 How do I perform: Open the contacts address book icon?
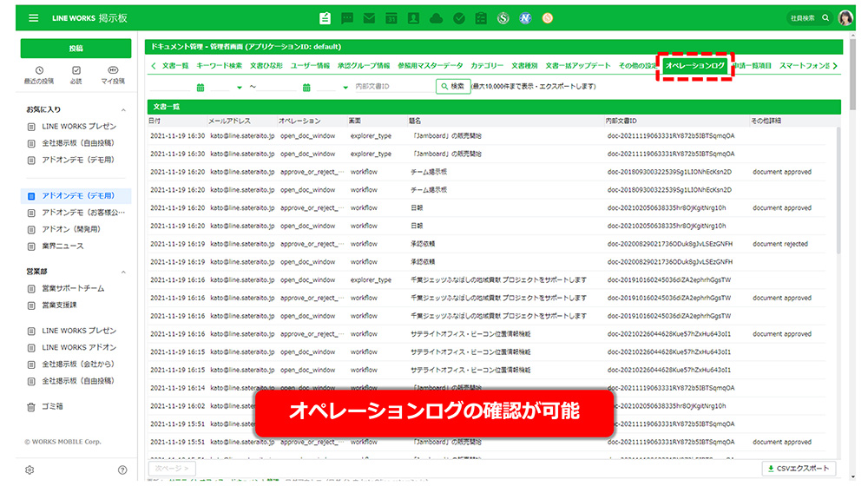click(414, 18)
